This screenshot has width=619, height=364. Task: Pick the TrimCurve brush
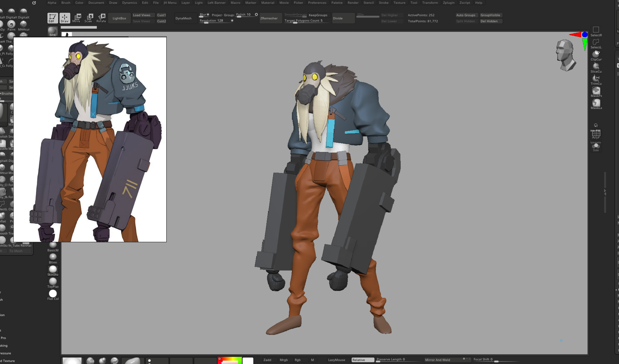pyautogui.click(x=596, y=80)
